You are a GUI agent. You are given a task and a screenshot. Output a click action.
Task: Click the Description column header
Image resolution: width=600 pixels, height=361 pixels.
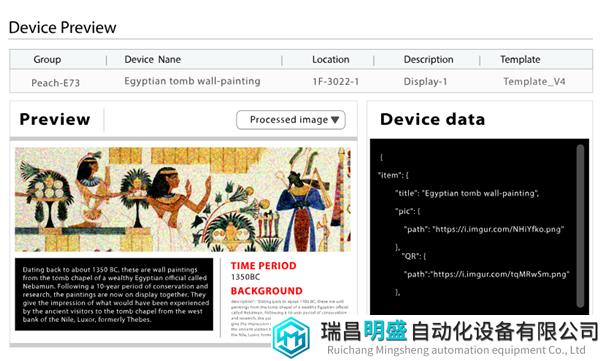tap(429, 59)
